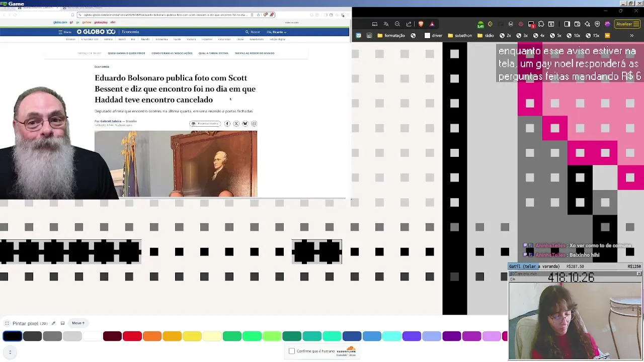Click the Leo AI sparkle icon
Image resolution: width=644 pixels, height=362 pixels.
pos(587,24)
